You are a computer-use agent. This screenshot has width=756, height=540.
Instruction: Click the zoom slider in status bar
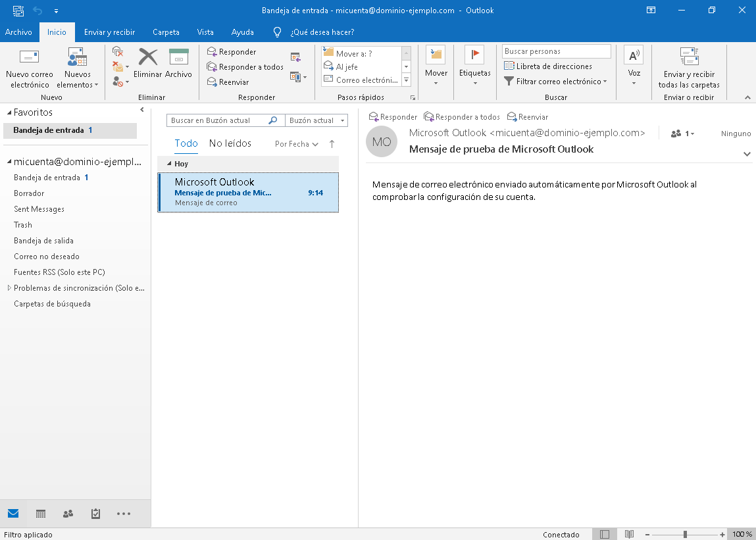coord(685,534)
